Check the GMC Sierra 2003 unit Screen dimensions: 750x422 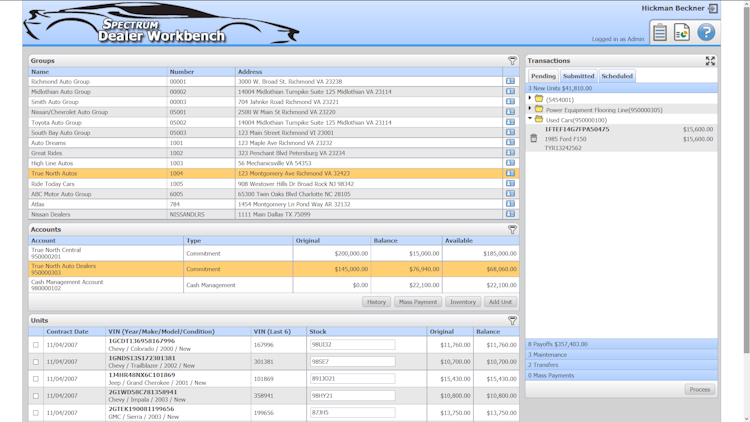[36, 412]
